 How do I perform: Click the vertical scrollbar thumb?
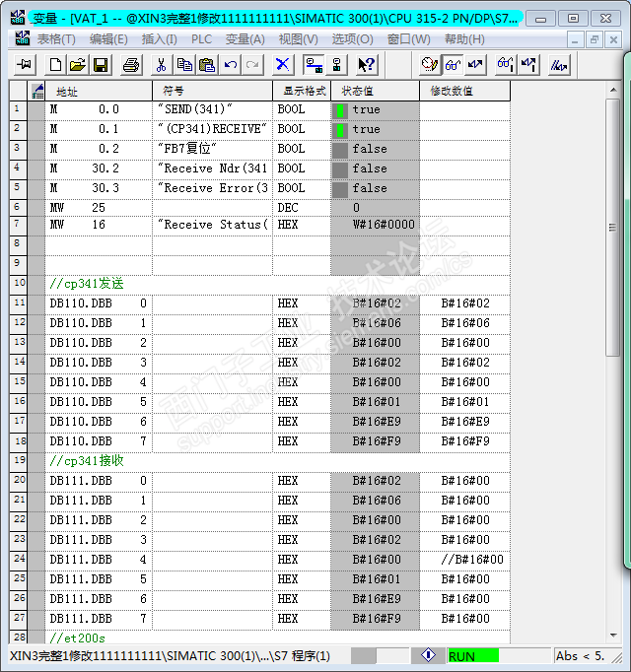(613, 228)
